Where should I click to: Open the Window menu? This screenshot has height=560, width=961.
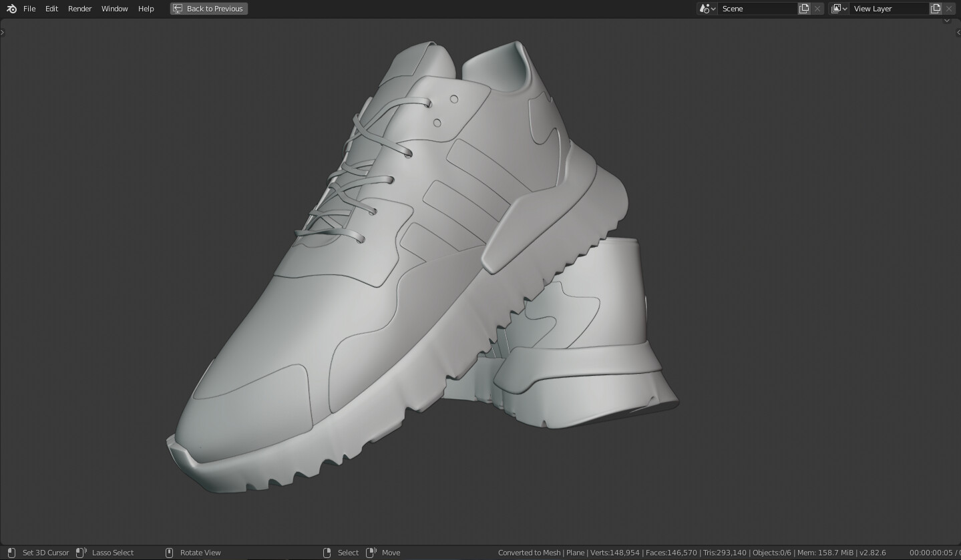click(115, 9)
